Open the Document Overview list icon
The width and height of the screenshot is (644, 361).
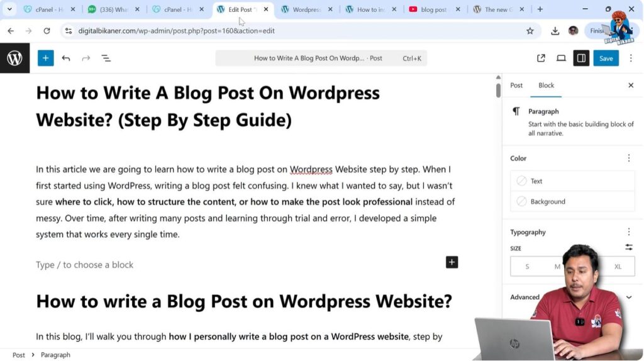click(106, 58)
